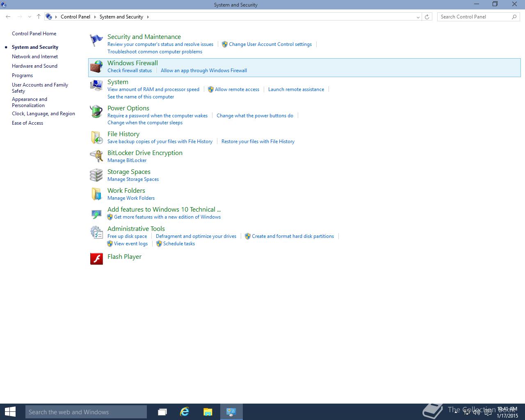
Task: Click See the name of this computer
Action: pyautogui.click(x=141, y=97)
